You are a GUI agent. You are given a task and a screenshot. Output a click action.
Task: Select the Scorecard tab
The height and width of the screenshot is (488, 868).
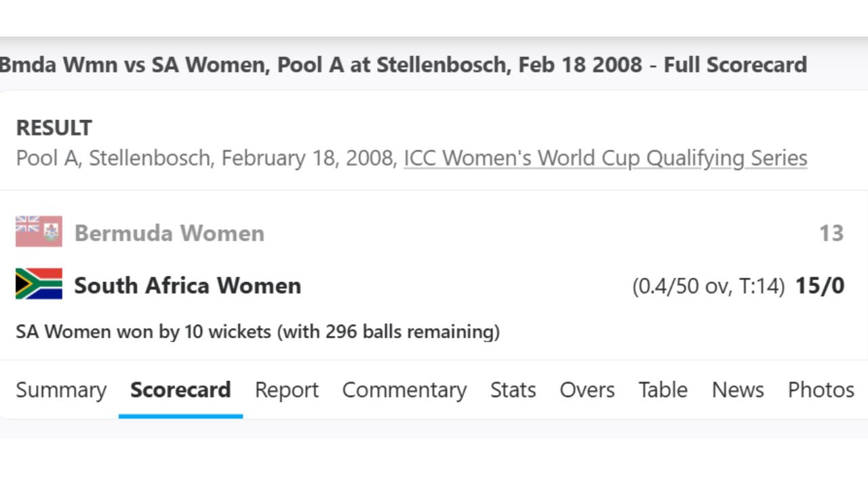pos(180,390)
